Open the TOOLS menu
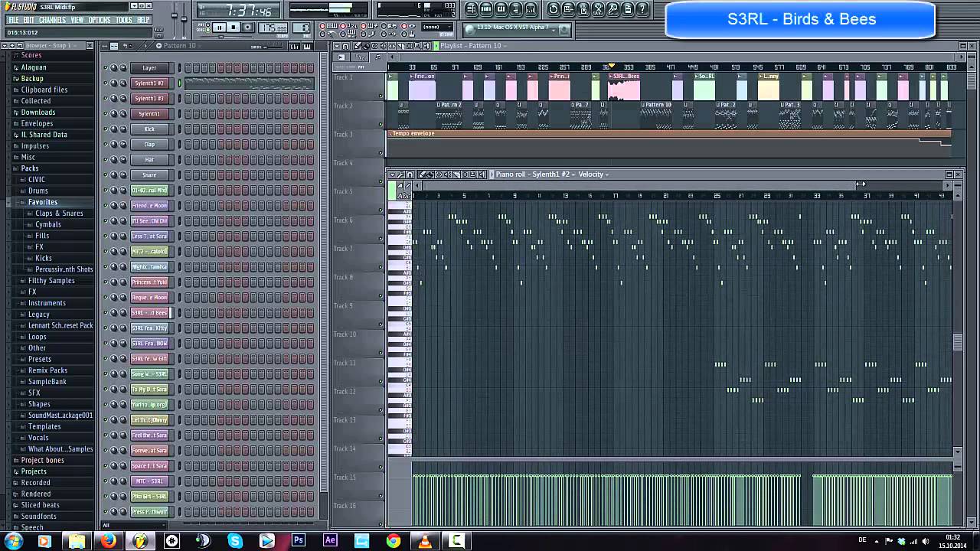The width and height of the screenshot is (980, 551). (124, 20)
